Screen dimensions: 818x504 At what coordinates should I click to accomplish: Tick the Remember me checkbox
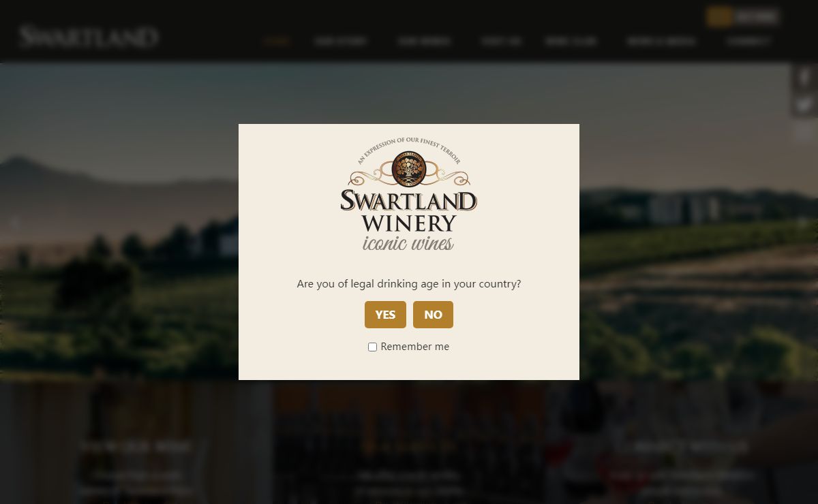[372, 347]
